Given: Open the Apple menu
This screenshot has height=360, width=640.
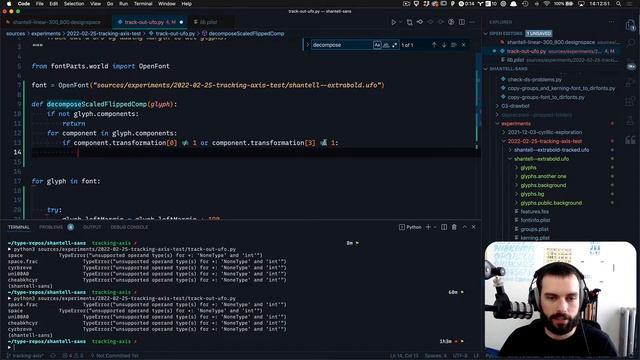Looking at the screenshot, I should tap(9, 4).
